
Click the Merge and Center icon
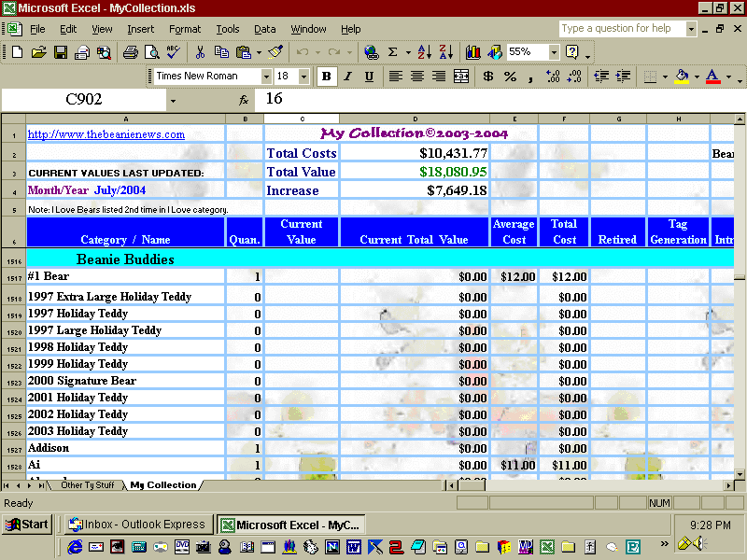[461, 77]
